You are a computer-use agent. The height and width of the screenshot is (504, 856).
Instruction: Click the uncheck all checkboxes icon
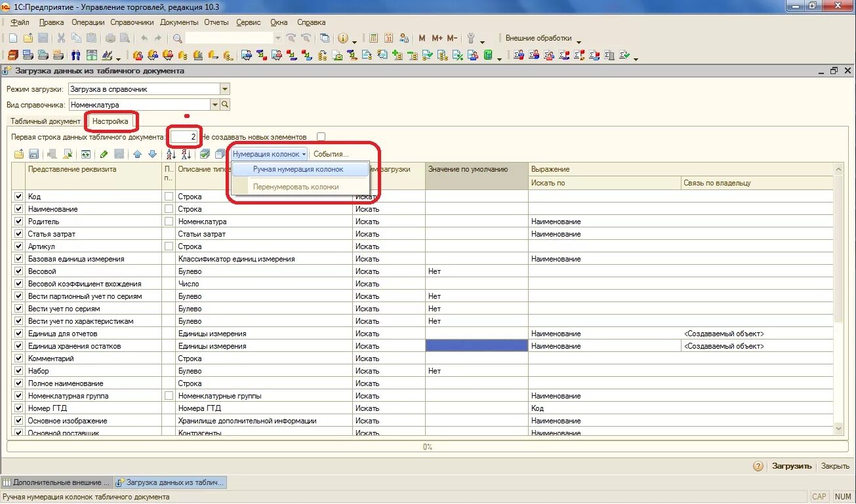tap(220, 154)
